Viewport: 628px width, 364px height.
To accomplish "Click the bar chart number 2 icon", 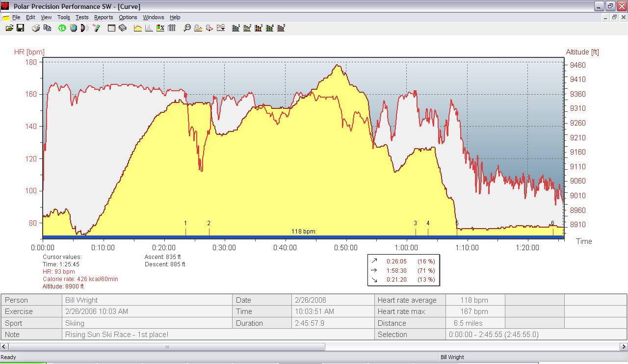I will click(247, 28).
